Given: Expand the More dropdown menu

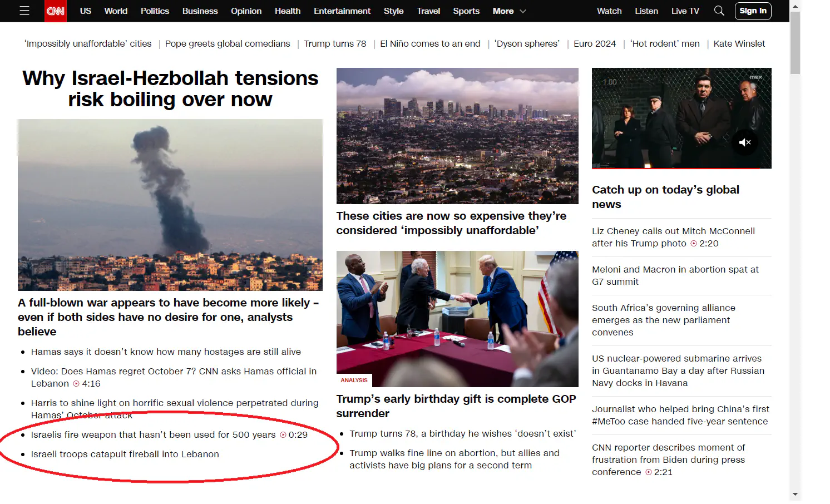Looking at the screenshot, I should point(509,11).
